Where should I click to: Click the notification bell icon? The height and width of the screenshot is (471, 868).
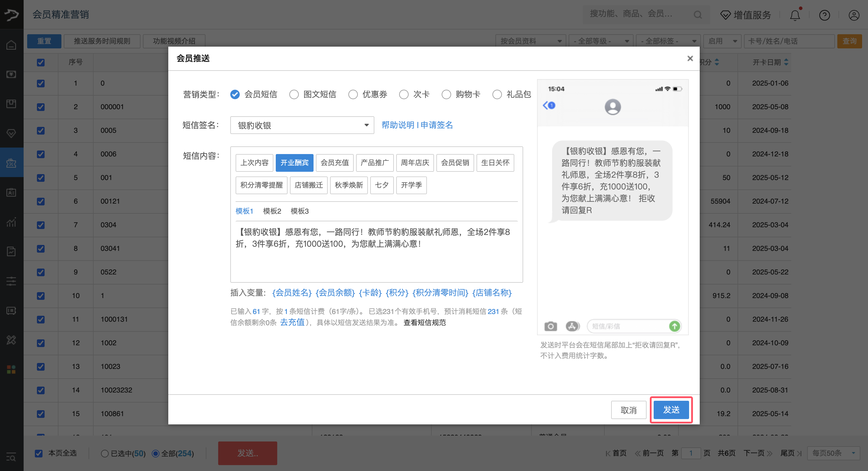coord(795,15)
